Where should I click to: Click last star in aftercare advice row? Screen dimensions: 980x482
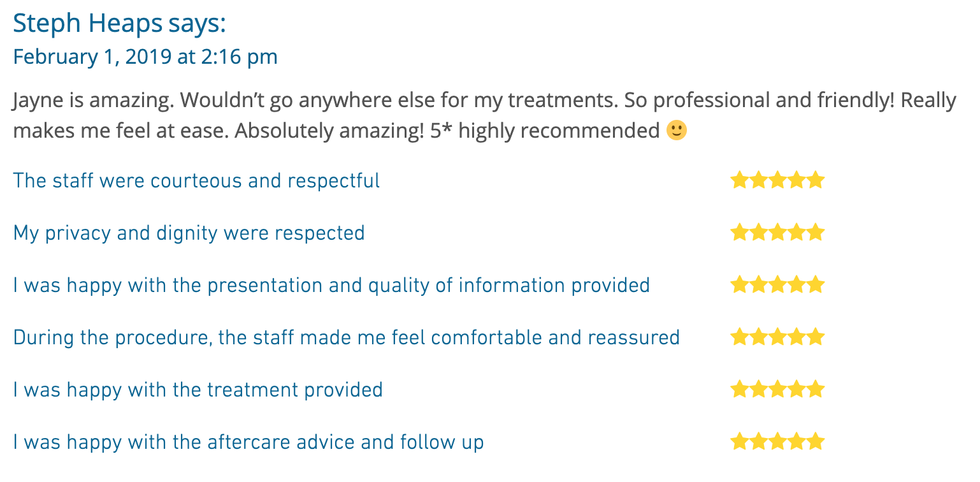coord(816,442)
